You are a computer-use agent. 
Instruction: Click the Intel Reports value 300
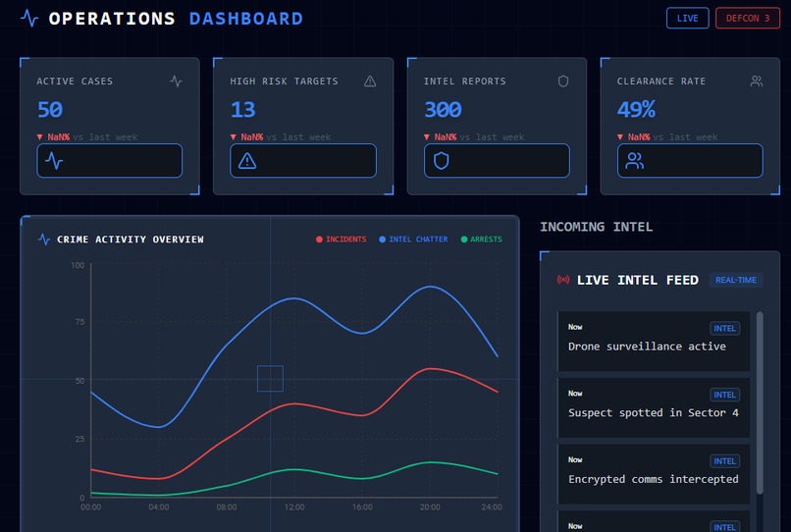(443, 110)
